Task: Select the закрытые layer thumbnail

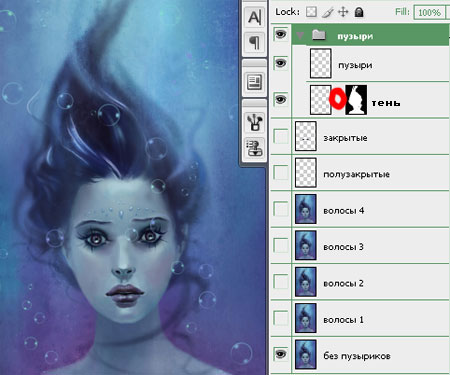Action: (x=306, y=136)
